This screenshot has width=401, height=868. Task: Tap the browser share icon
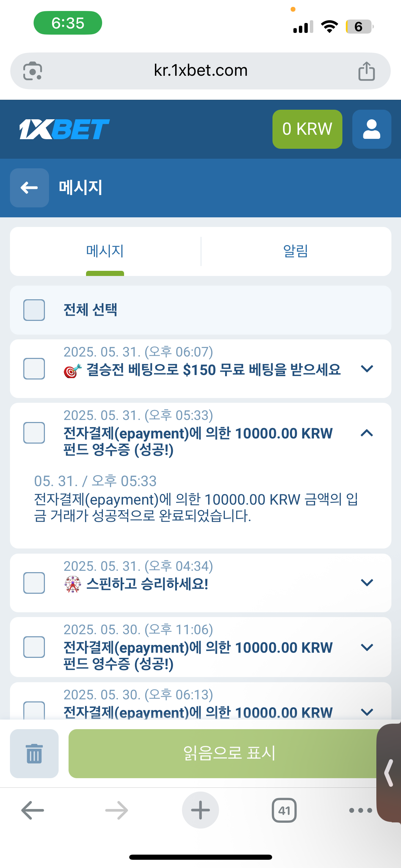(x=366, y=71)
